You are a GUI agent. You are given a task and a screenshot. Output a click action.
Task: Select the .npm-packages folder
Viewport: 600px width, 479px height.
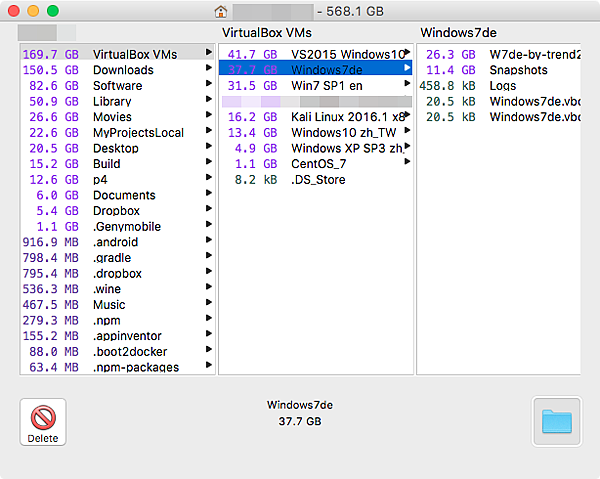coord(117,367)
